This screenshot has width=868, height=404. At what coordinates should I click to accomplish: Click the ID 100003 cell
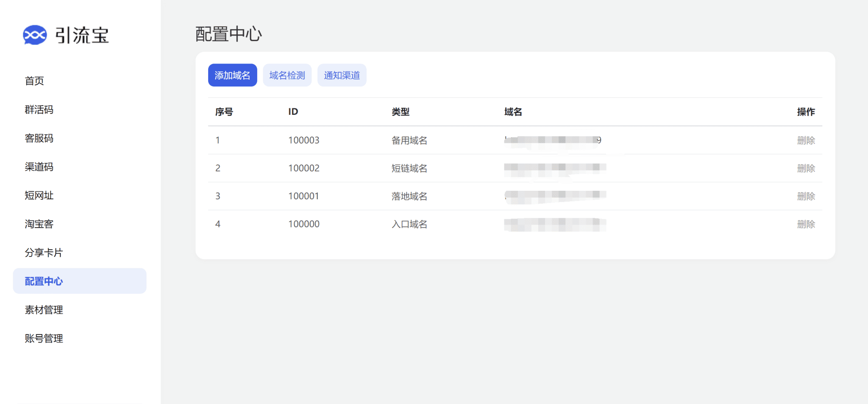pyautogui.click(x=303, y=140)
